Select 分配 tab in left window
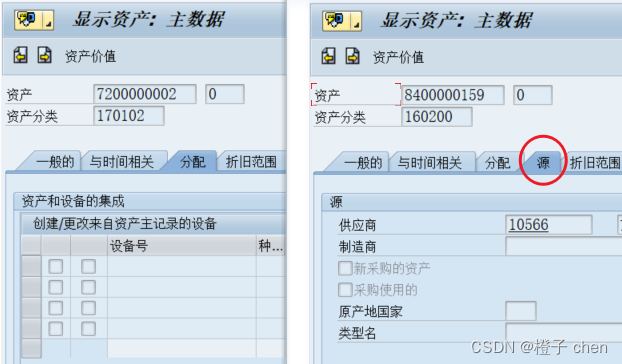The height and width of the screenshot is (364, 622). (192, 162)
